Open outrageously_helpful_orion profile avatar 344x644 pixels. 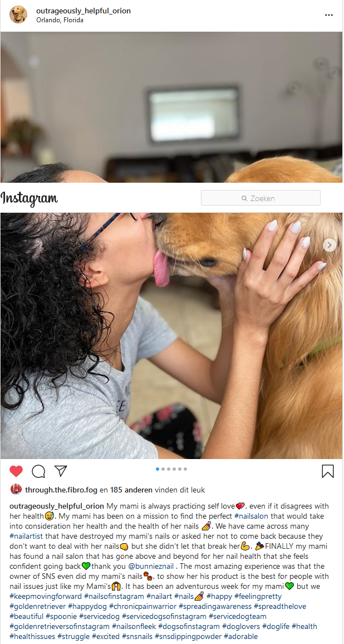(18, 15)
